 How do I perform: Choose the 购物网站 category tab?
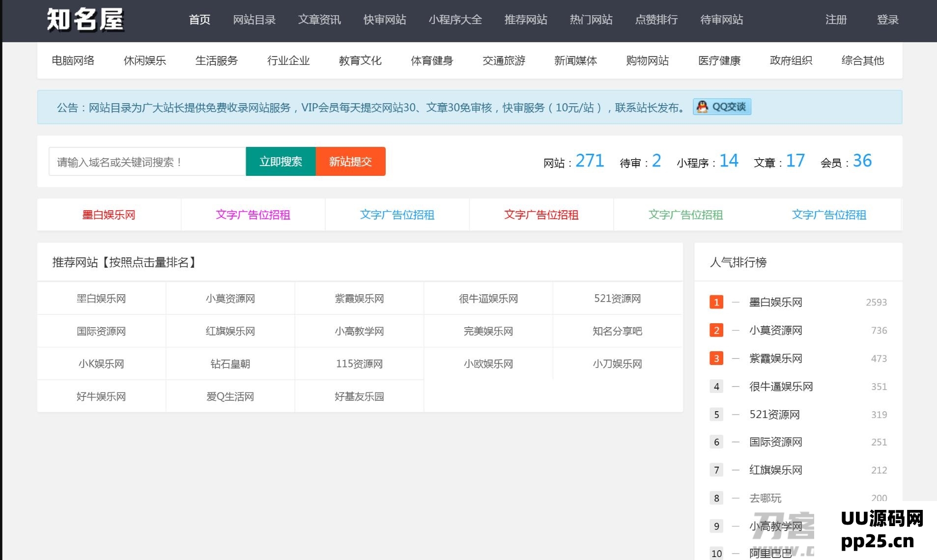(647, 60)
